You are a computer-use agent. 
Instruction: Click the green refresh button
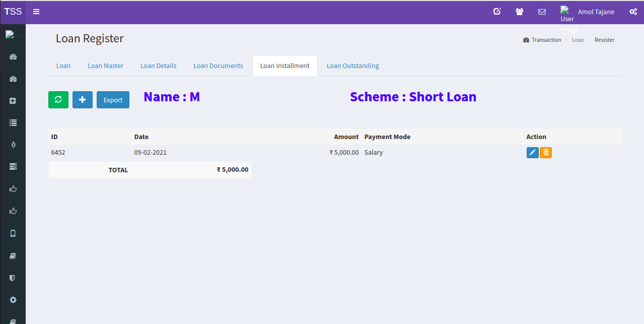(x=58, y=100)
